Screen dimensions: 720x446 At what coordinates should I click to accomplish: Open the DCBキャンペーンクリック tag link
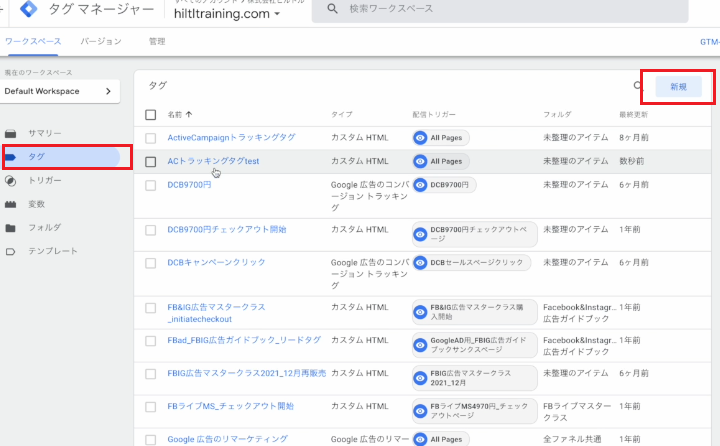[216, 262]
